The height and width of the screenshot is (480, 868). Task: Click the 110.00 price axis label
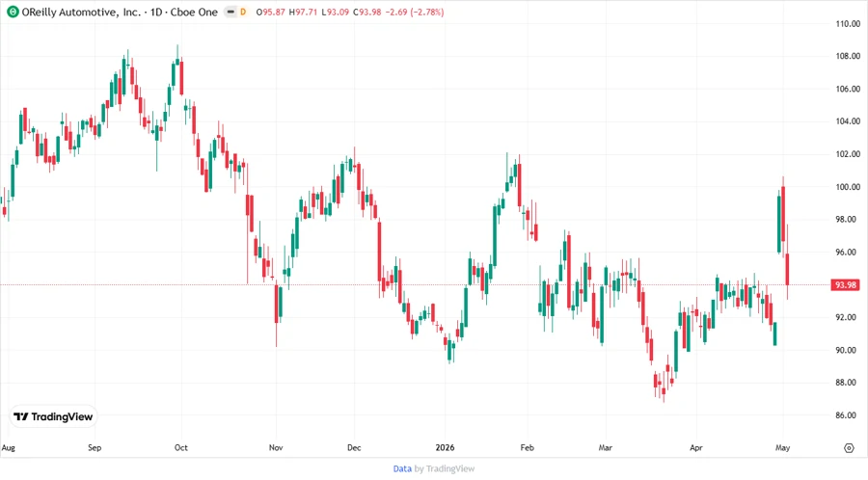pyautogui.click(x=848, y=24)
